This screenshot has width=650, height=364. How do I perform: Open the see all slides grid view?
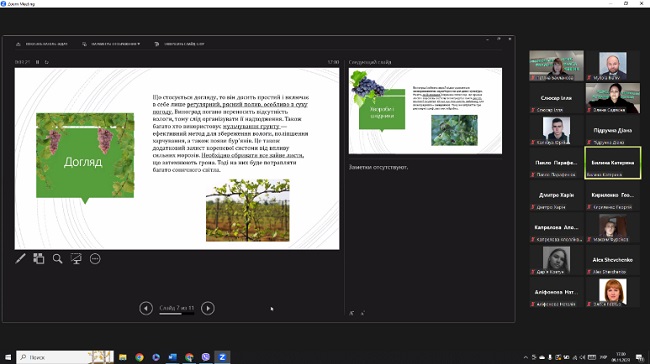pos(39,259)
